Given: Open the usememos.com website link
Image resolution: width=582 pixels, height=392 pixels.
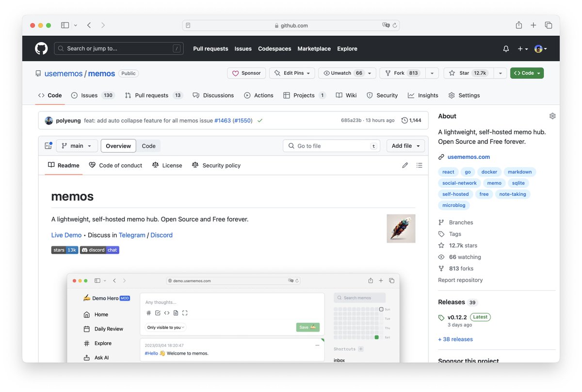Looking at the screenshot, I should coord(469,157).
